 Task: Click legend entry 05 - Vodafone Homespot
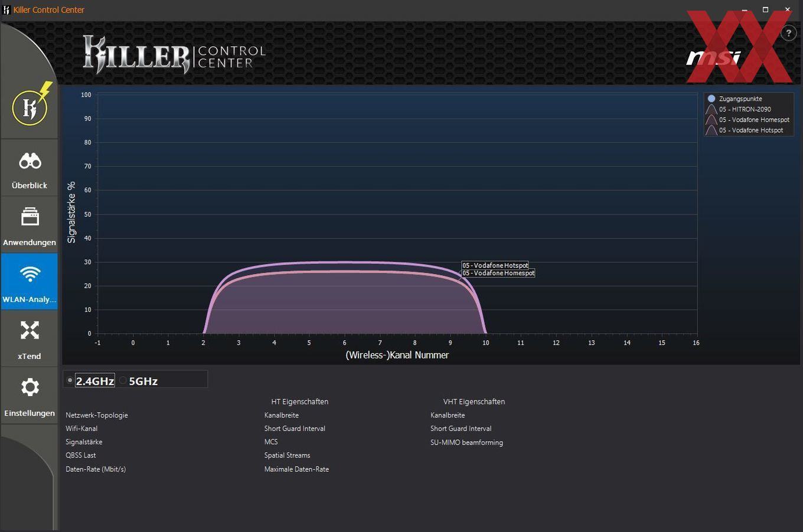(748, 120)
